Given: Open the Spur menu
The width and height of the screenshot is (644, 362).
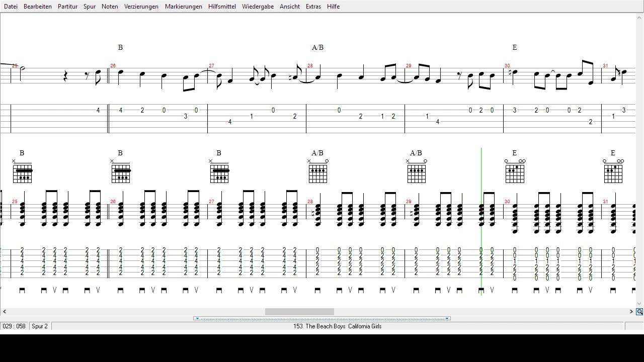Looking at the screenshot, I should [90, 7].
